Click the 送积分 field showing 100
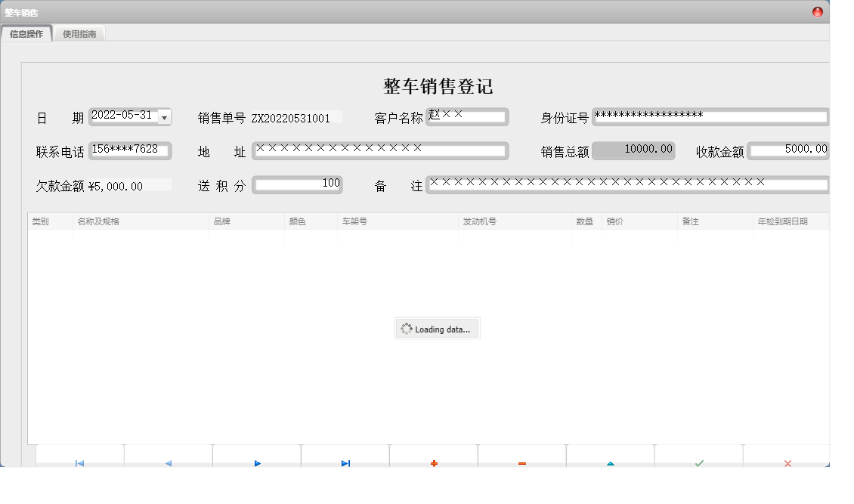The width and height of the screenshot is (854, 504). pyautogui.click(x=297, y=184)
